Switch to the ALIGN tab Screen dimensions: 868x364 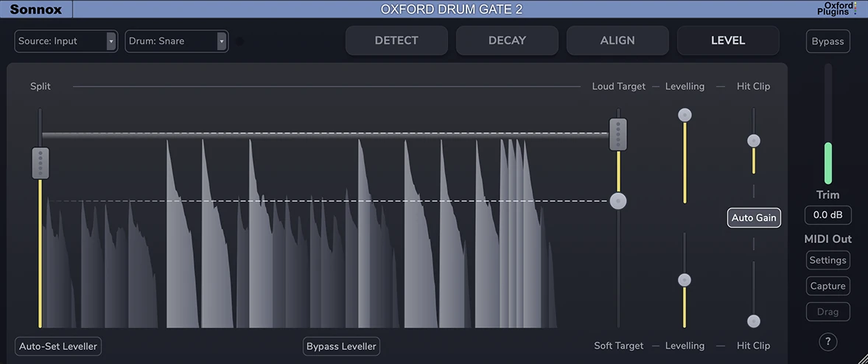click(x=617, y=41)
